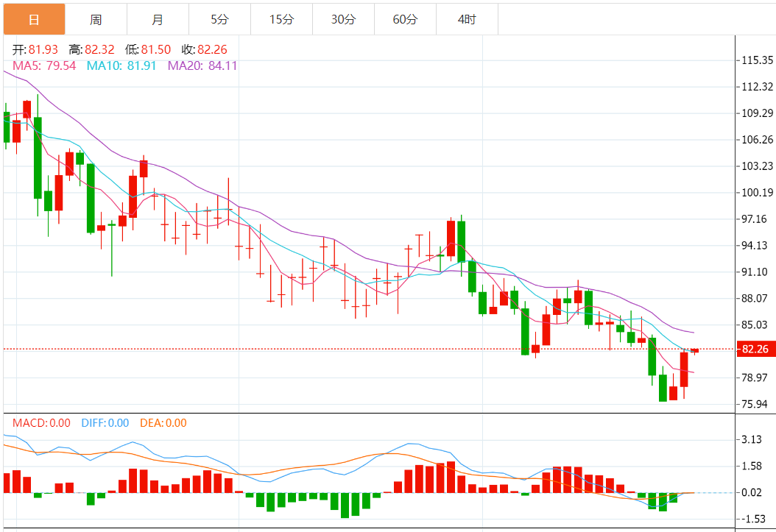This screenshot has width=776, height=532.
Task: Click the 103.23 price axis label
Action: pyautogui.click(x=757, y=166)
